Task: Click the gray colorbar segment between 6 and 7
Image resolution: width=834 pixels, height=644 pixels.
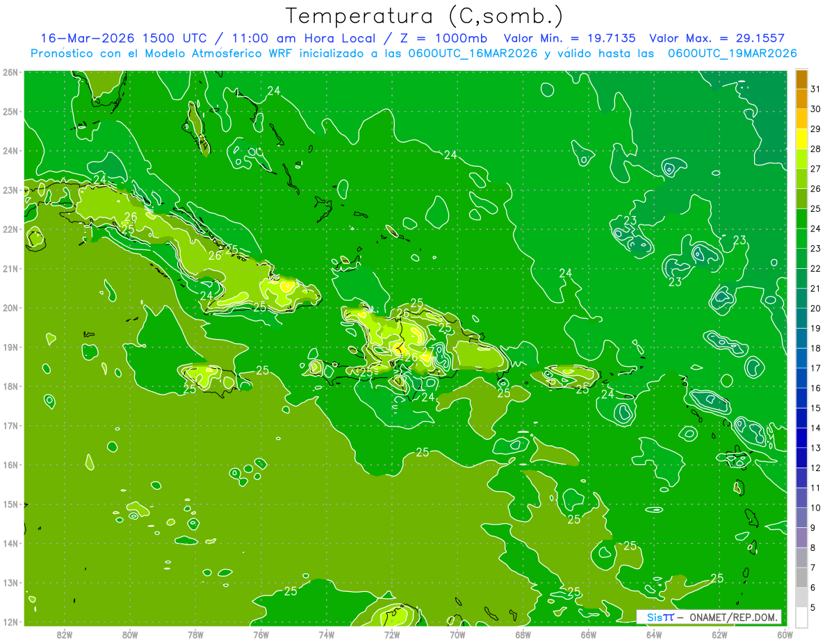Action: click(x=801, y=577)
